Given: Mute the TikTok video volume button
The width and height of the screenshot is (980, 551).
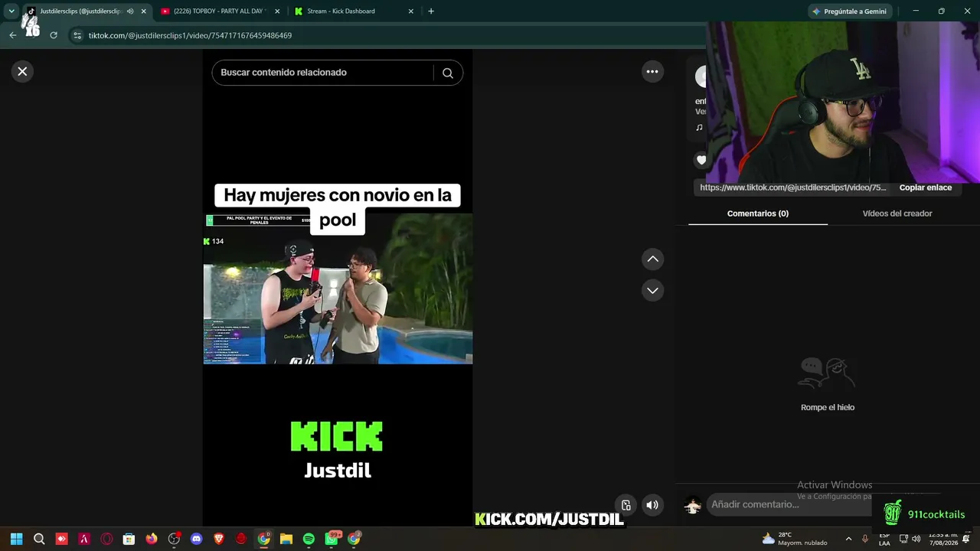Looking at the screenshot, I should [652, 505].
